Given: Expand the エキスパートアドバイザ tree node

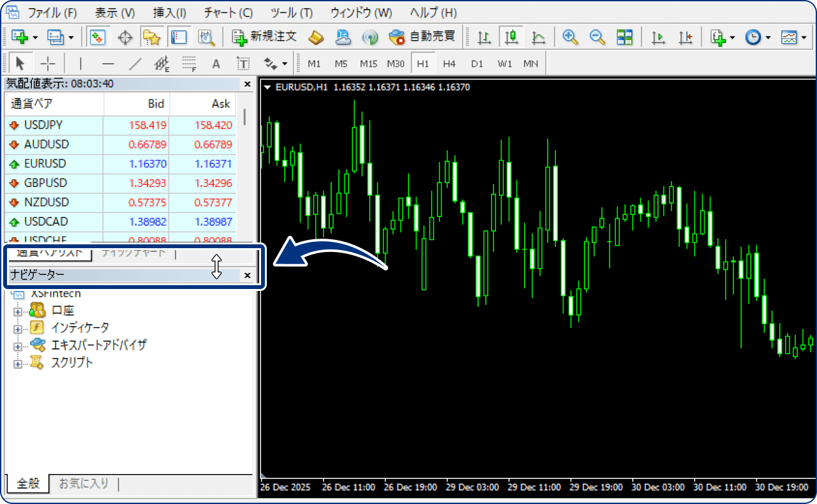Looking at the screenshot, I should 18,346.
